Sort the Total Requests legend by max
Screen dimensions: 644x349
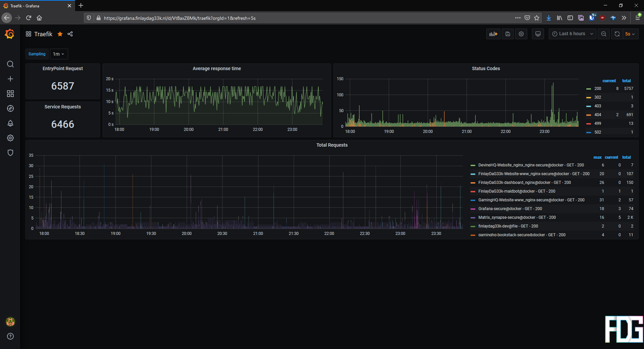597,157
